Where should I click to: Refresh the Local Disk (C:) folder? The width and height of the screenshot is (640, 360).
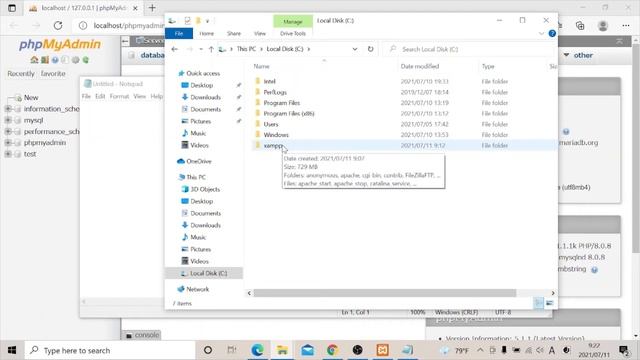[370, 49]
